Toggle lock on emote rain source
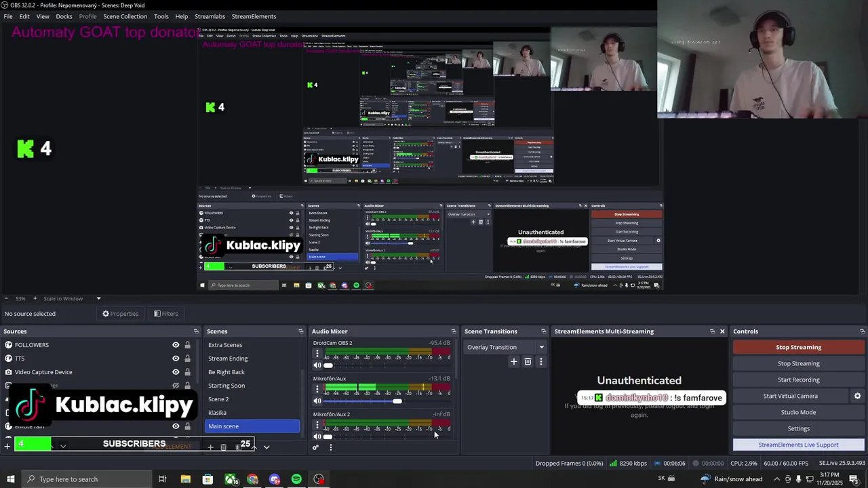The image size is (868, 488). point(188,426)
